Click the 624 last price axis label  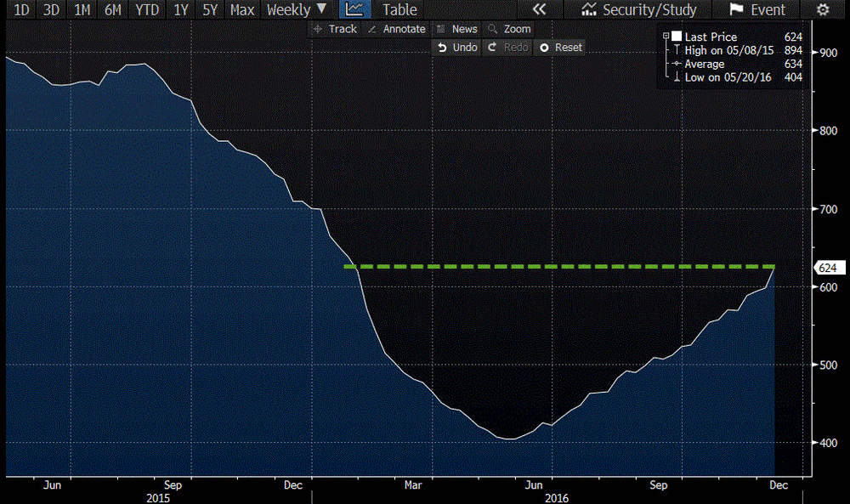pyautogui.click(x=829, y=268)
